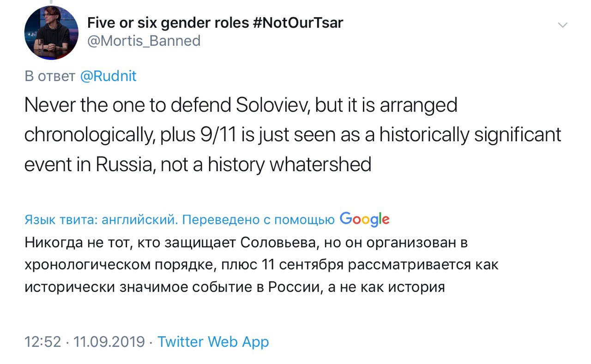Viewport: 591px width, 364px height.
Task: Click the Google logo in translation credit
Action: click(364, 220)
